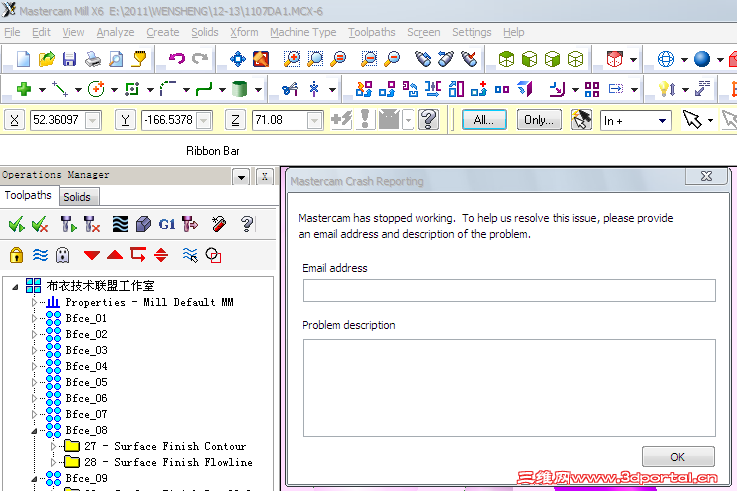Move insert arrow up with red triangle

115,255
